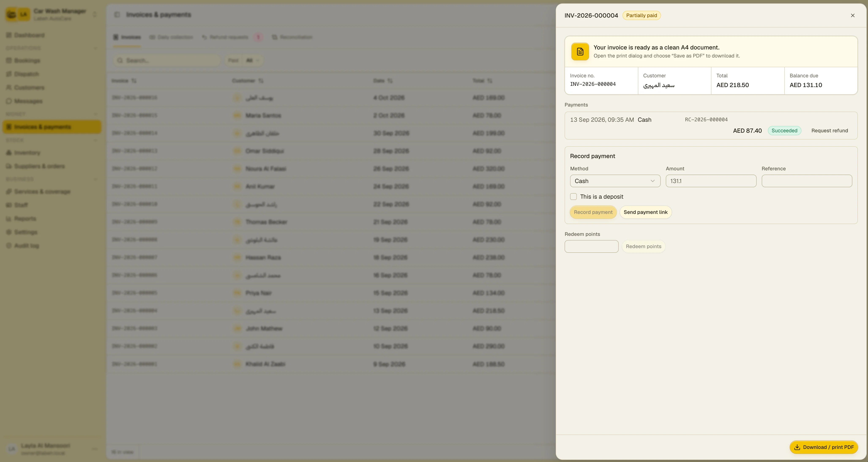The width and height of the screenshot is (868, 462).
Task: Request refund for the AED 87.40 payment
Action: point(830,131)
